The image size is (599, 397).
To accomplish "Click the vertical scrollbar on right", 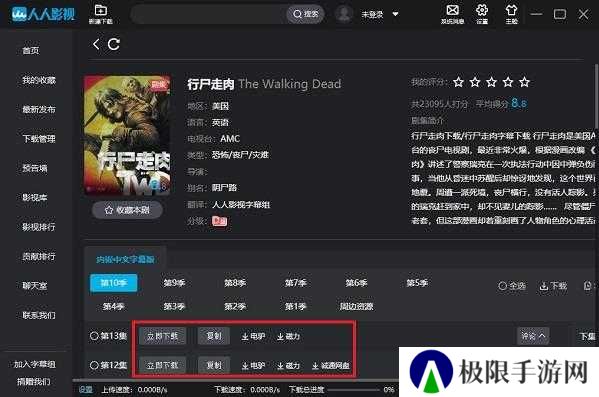I will (x=596, y=96).
